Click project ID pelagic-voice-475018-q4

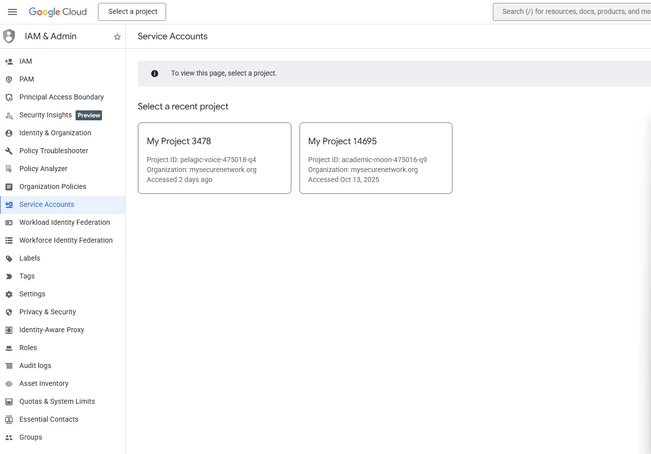tap(218, 160)
